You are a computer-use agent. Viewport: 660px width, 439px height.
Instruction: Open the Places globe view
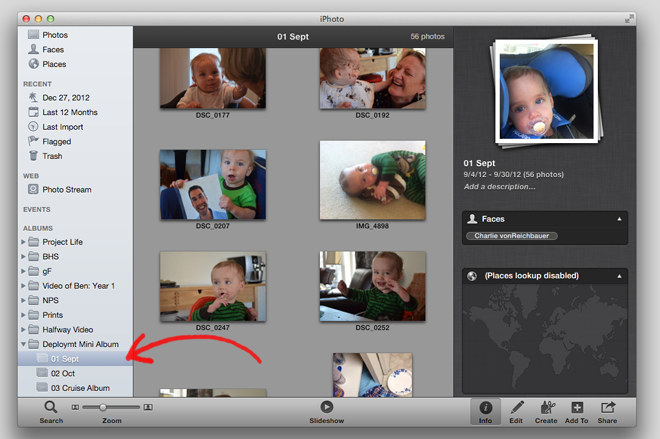click(54, 64)
